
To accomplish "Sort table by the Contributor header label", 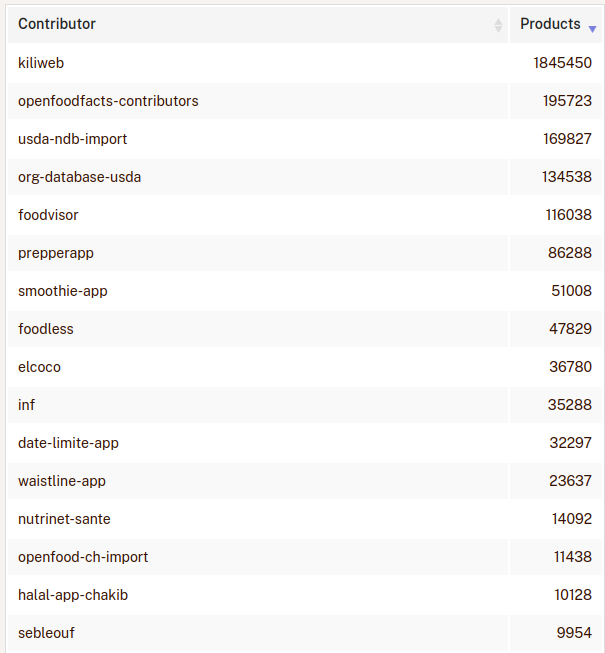I will tap(57, 24).
